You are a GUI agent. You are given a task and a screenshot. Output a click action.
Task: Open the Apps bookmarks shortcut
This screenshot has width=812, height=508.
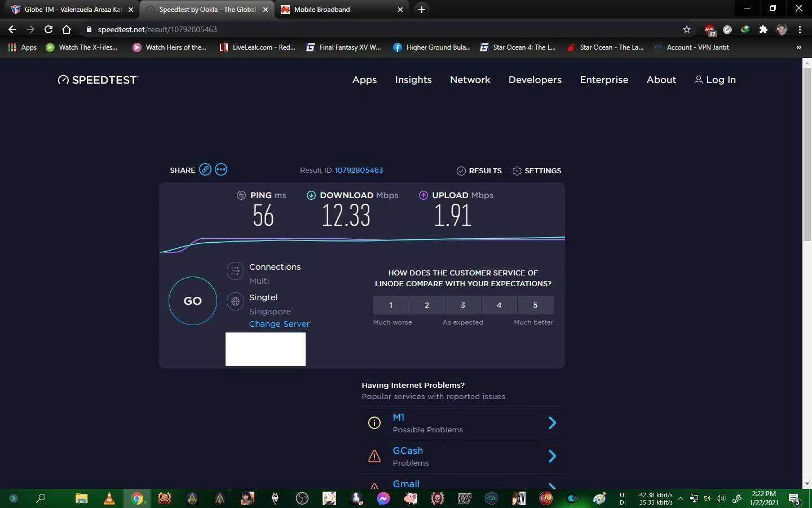tap(23, 47)
